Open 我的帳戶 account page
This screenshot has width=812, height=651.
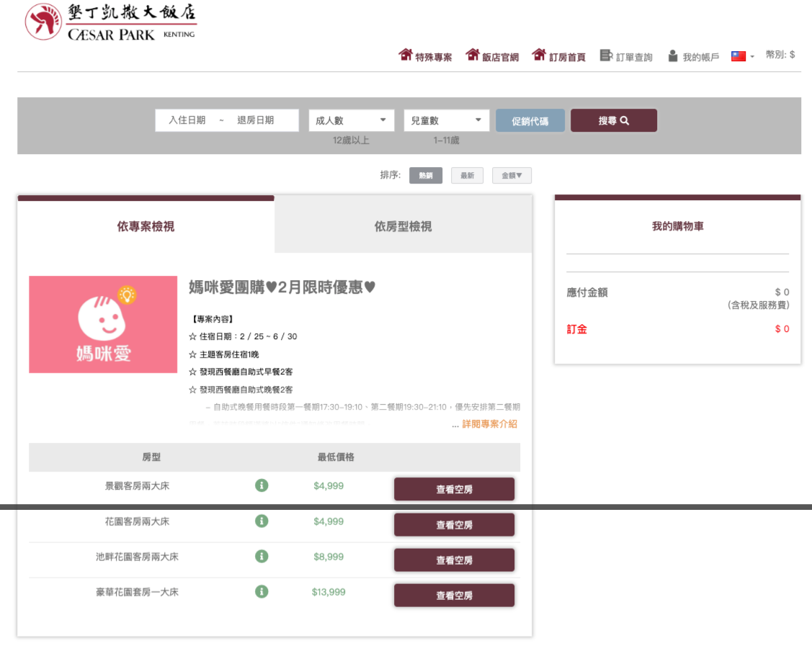[692, 57]
